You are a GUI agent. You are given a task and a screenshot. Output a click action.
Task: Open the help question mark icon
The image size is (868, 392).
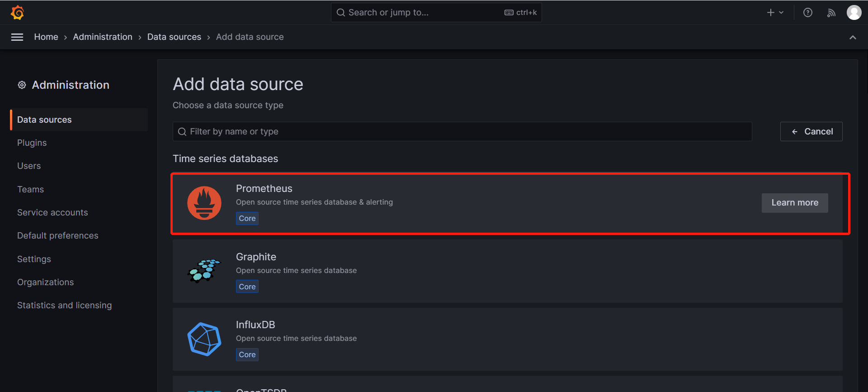click(807, 13)
